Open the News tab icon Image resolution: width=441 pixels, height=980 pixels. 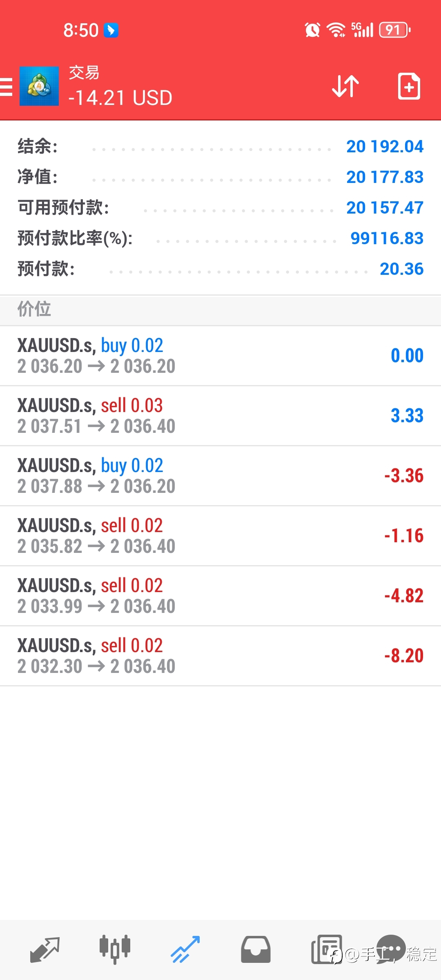[326, 950]
